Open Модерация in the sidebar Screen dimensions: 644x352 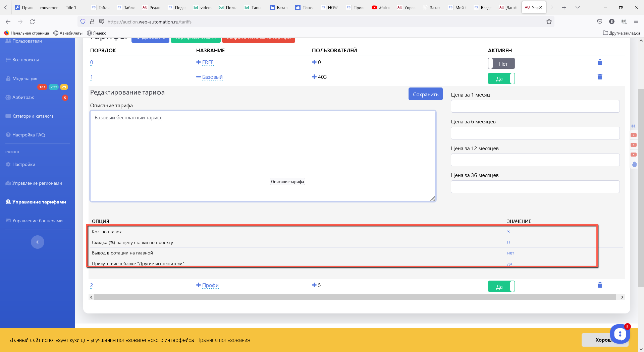25,79
